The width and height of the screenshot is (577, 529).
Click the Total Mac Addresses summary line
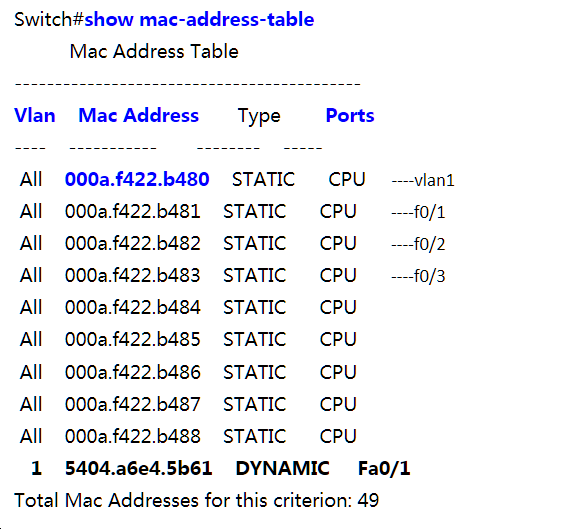click(x=197, y=500)
